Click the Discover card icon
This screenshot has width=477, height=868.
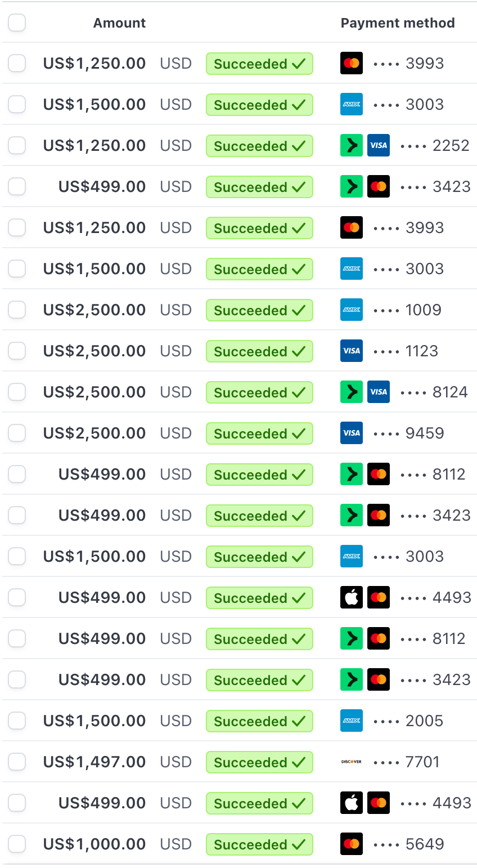pos(352,762)
